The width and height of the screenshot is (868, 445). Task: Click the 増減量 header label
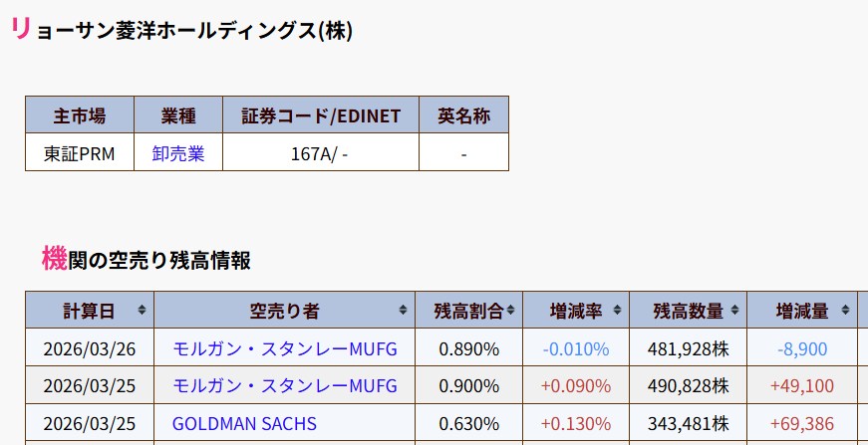point(802,312)
